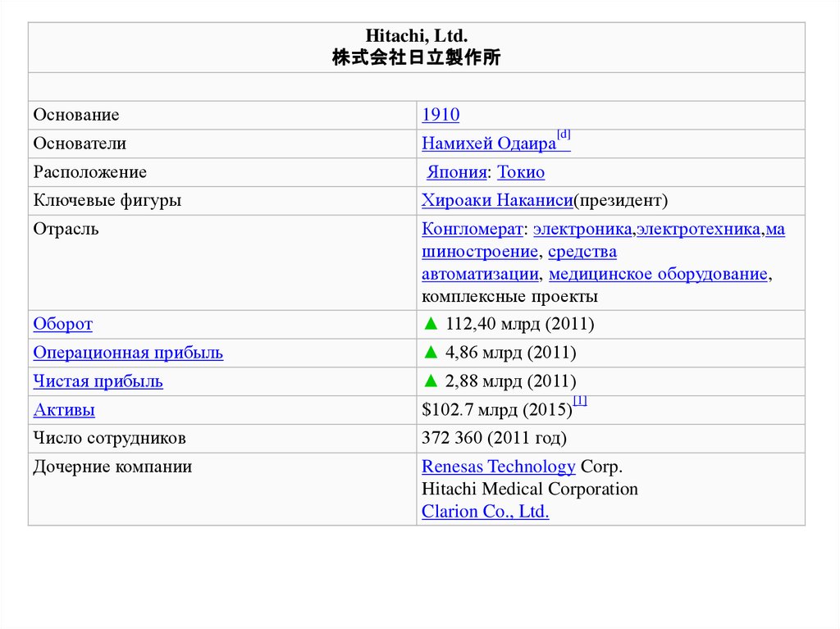Click the Дочерние компании row label
Image resolution: width=840 pixels, height=629 pixels.
tap(112, 467)
